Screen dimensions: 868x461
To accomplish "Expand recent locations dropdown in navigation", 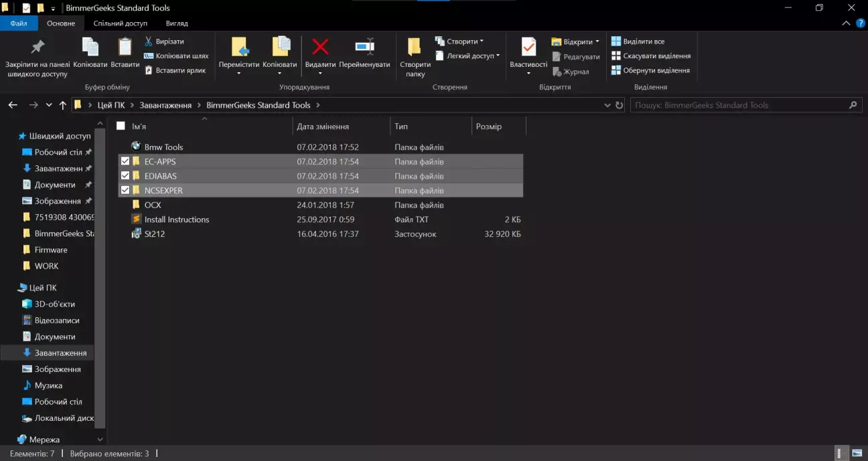I will (49, 105).
